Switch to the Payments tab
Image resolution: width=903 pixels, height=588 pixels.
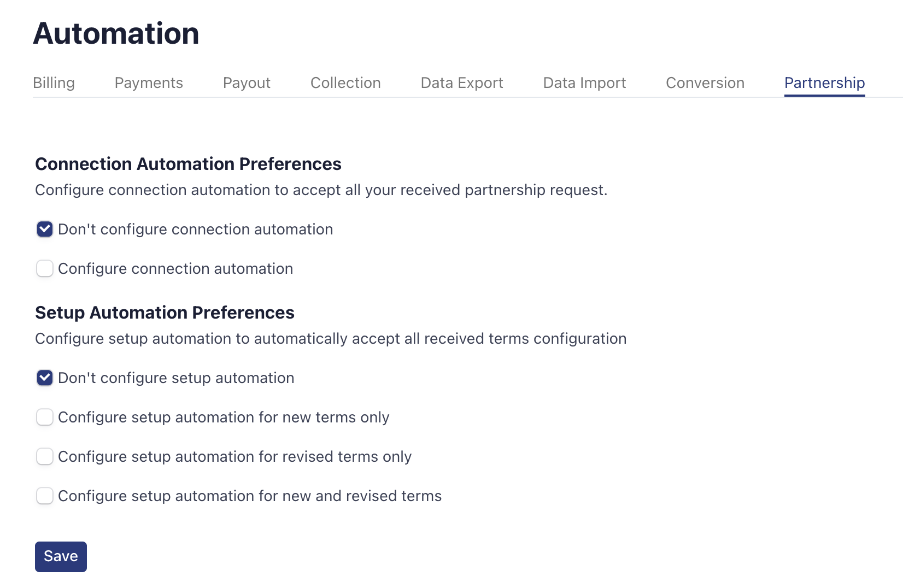pyautogui.click(x=149, y=83)
